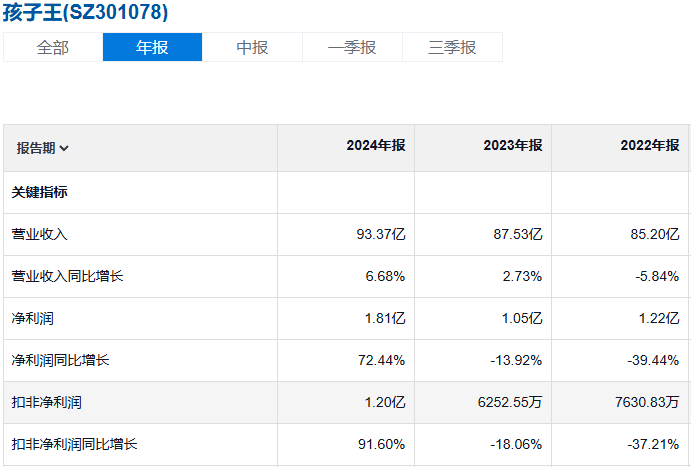Click the -5.84% growth value
This screenshot has width=691, height=467.
(x=657, y=276)
